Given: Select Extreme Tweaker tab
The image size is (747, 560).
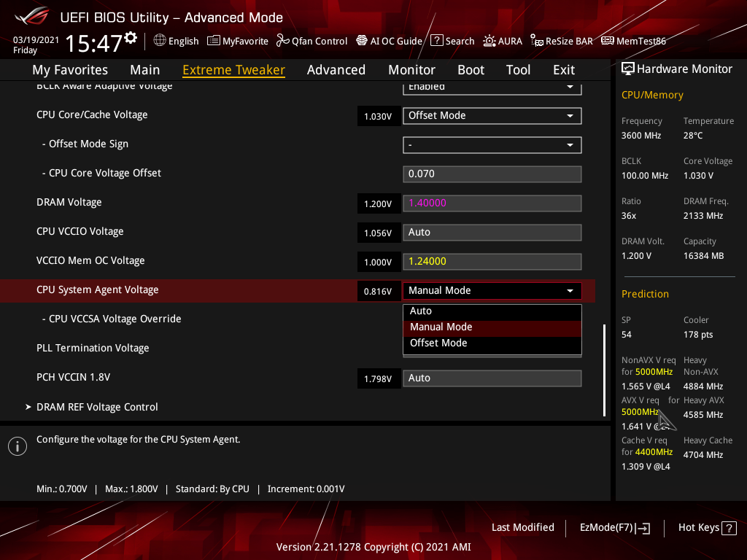Looking at the screenshot, I should tap(234, 69).
